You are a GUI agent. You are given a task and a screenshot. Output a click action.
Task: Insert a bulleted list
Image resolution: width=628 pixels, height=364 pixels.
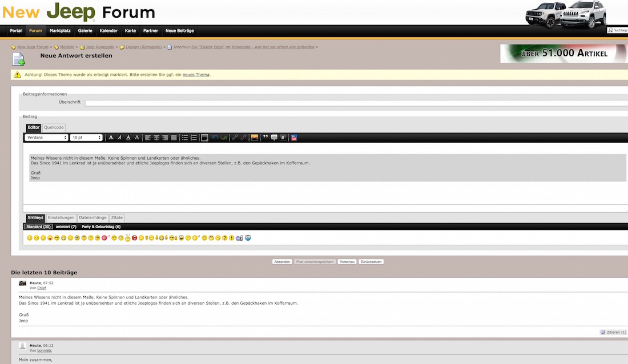point(184,137)
